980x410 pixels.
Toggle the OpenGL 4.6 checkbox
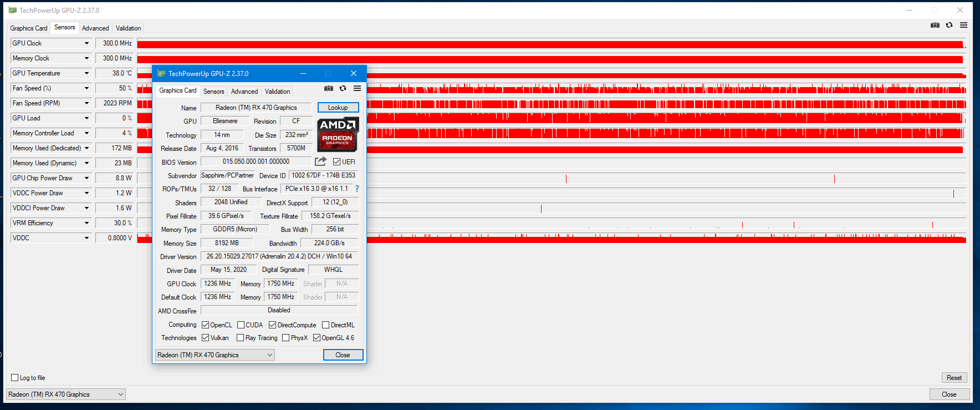[317, 338]
